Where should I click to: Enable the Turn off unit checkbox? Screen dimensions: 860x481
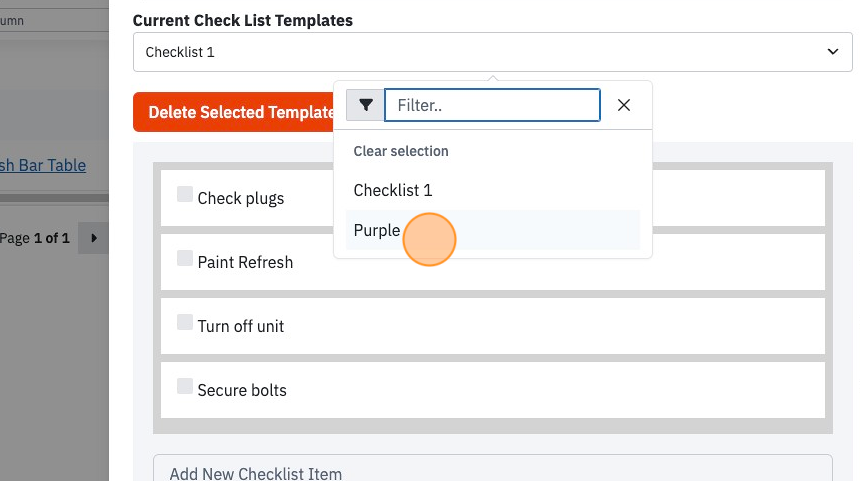(x=185, y=322)
